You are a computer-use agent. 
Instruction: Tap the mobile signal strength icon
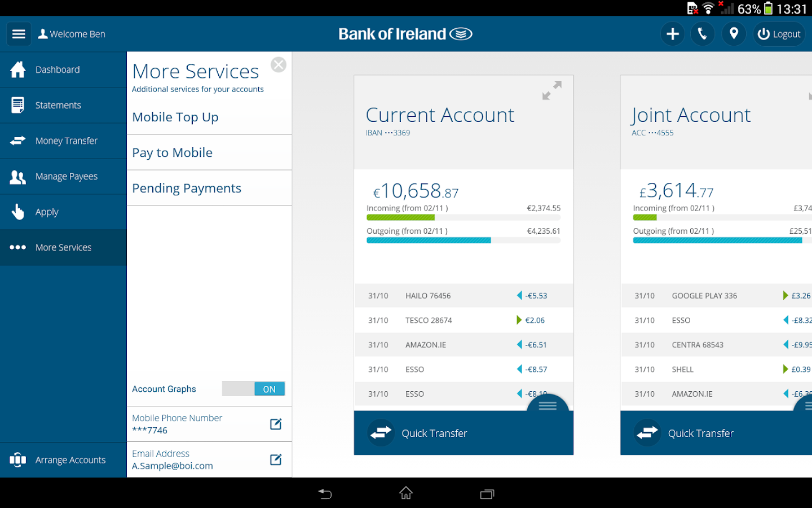pos(726,8)
